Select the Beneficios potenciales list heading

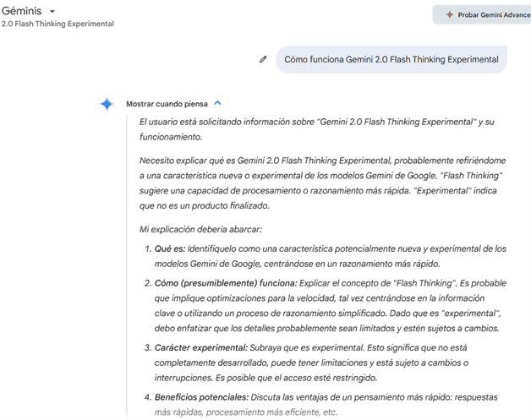pos(203,396)
